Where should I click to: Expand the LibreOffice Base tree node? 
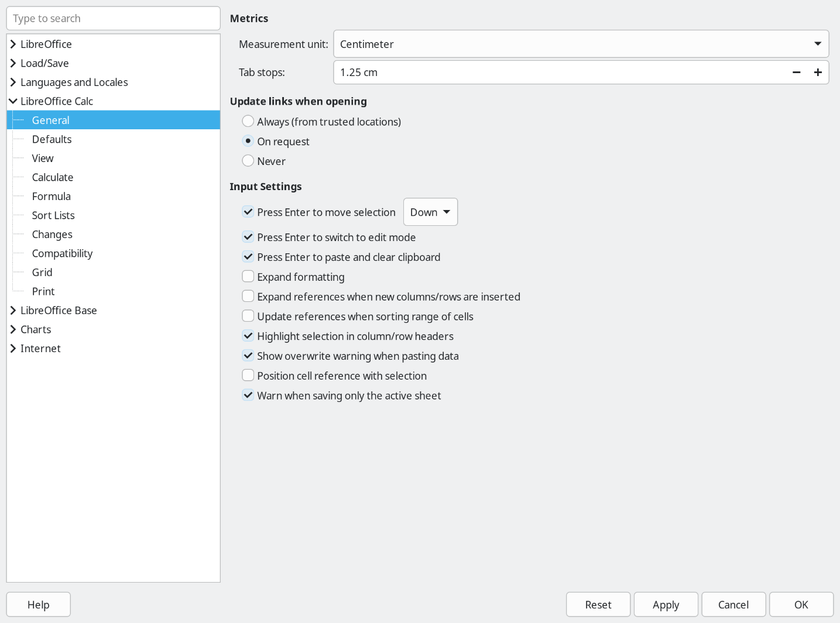pos(13,311)
